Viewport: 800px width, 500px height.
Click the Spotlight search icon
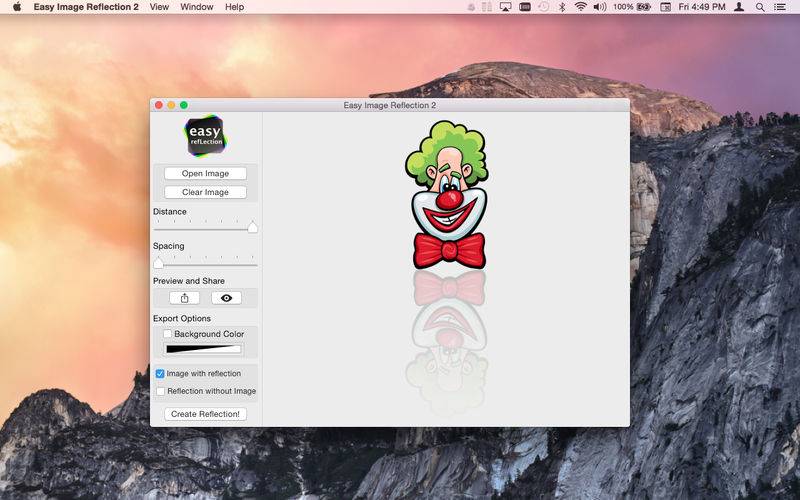click(x=760, y=7)
